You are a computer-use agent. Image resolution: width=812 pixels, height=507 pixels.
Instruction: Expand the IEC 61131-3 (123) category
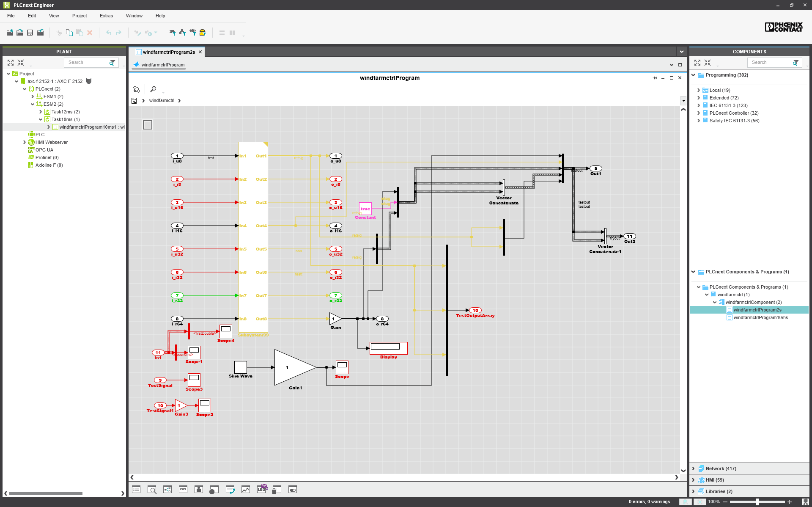[x=699, y=105]
